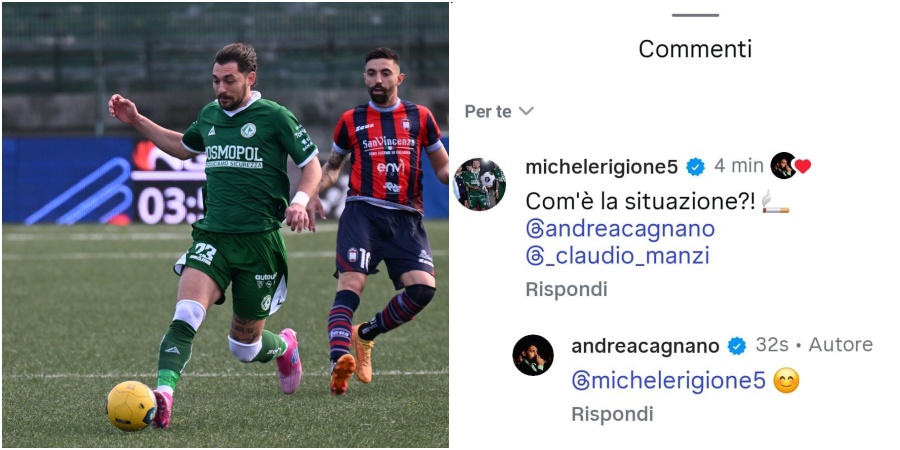Open the @_claudio_manzi mention link
Image resolution: width=900 pixels, height=450 pixels.
(x=618, y=257)
